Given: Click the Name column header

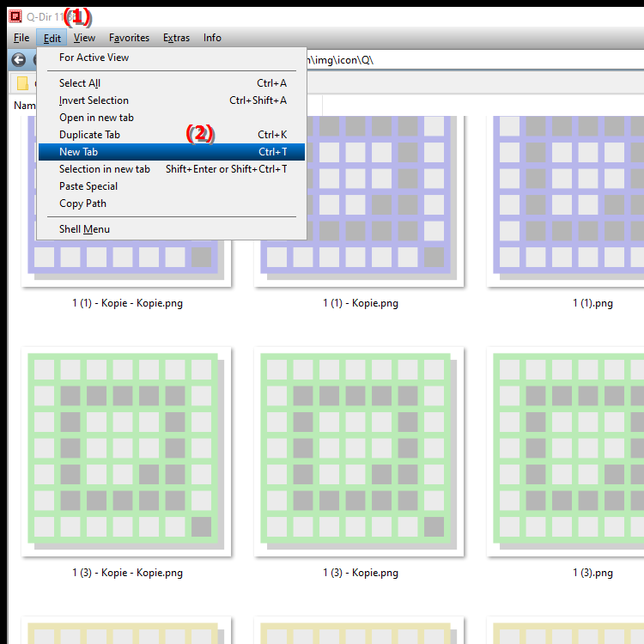Looking at the screenshot, I should (x=25, y=106).
